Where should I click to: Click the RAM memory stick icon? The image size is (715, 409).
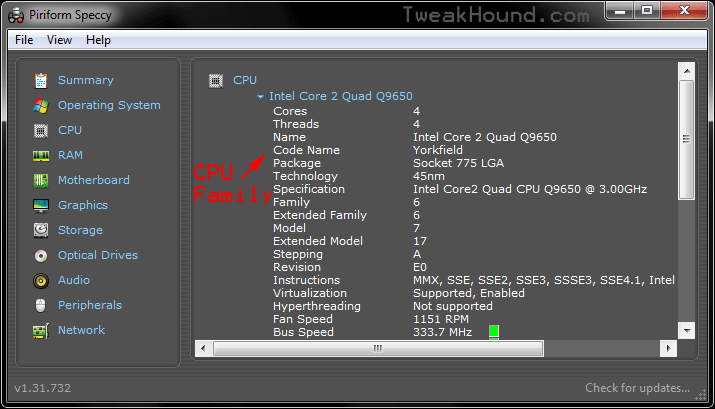pos(41,156)
